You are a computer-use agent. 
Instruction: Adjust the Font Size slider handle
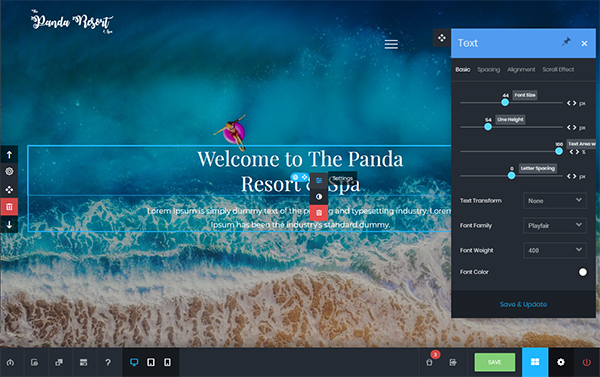505,102
